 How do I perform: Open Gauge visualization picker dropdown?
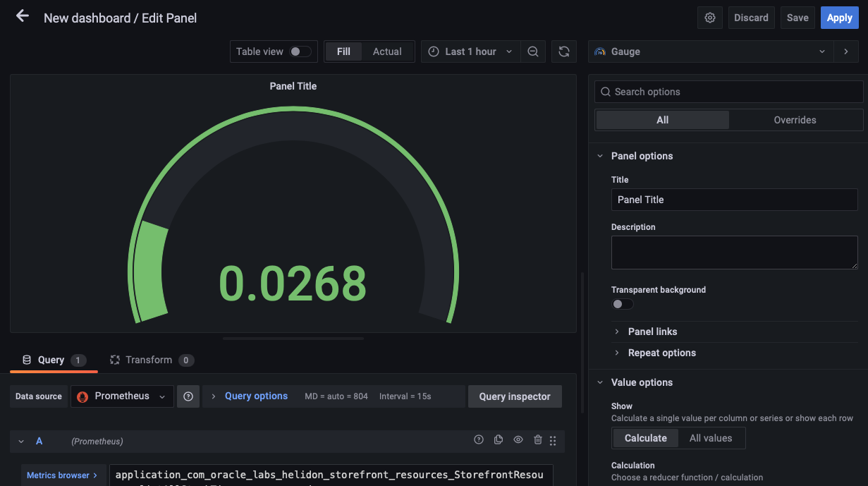click(x=711, y=51)
